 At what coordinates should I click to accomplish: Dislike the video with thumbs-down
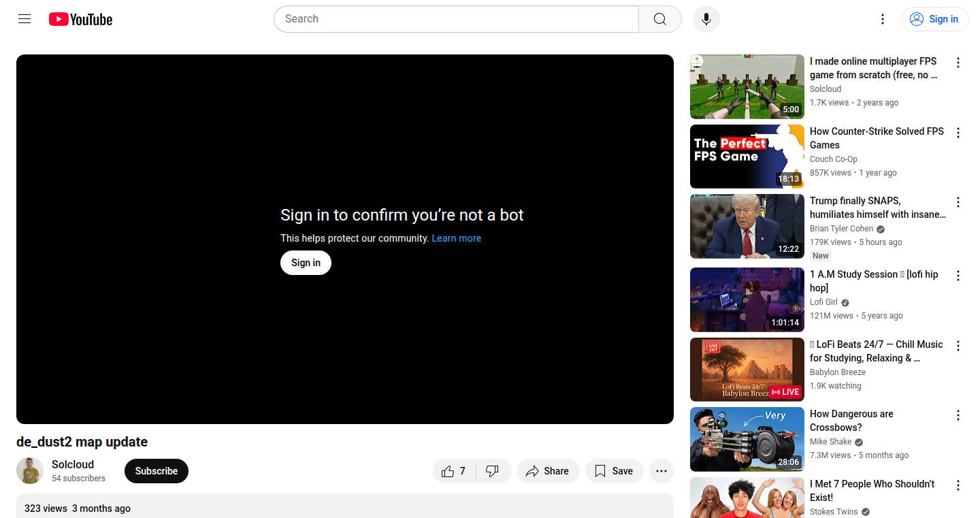pos(493,471)
